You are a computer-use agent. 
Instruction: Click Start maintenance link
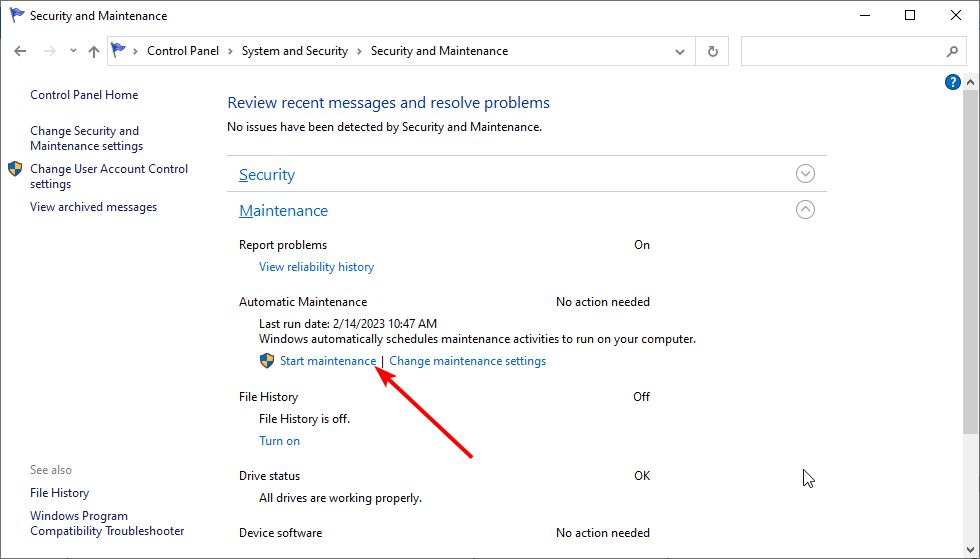[x=328, y=361]
